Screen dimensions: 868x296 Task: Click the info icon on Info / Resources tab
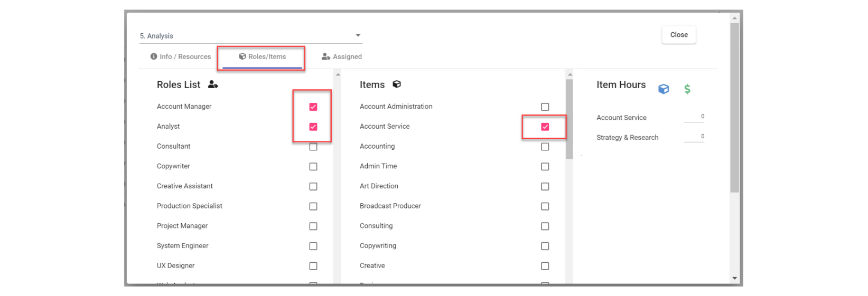click(154, 56)
